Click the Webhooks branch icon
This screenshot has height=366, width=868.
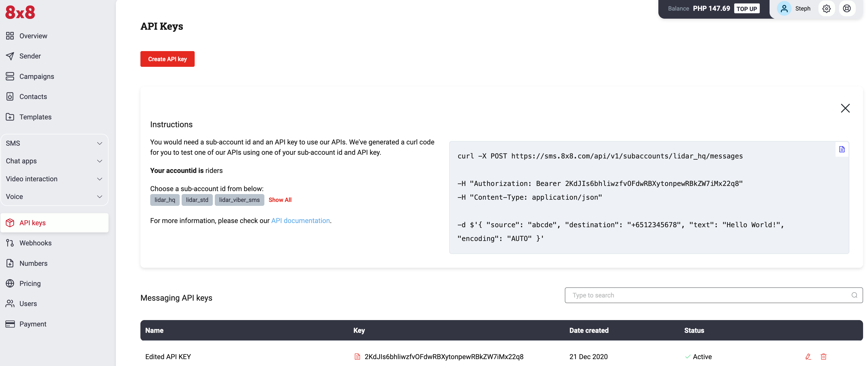point(10,243)
